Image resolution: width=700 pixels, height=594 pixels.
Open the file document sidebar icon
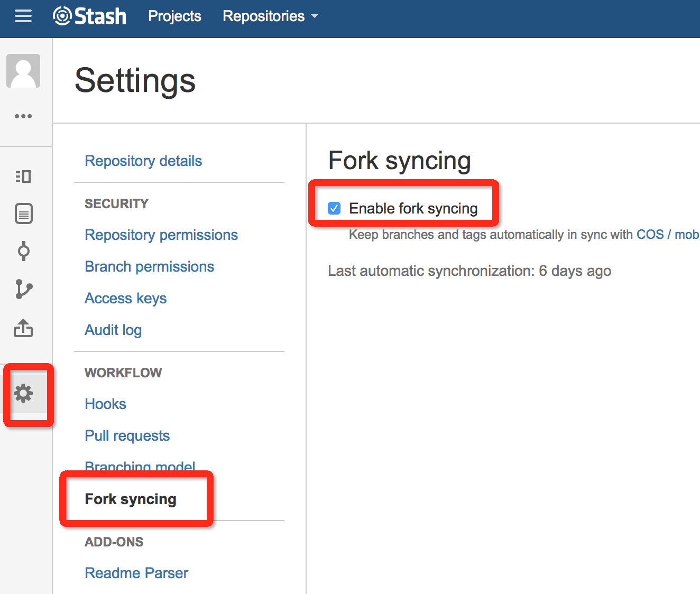23,214
